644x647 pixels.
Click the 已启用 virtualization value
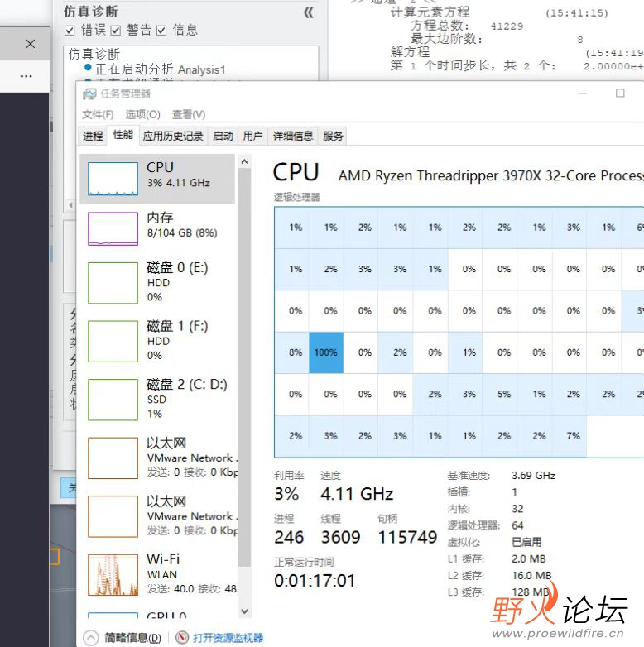pos(526,542)
